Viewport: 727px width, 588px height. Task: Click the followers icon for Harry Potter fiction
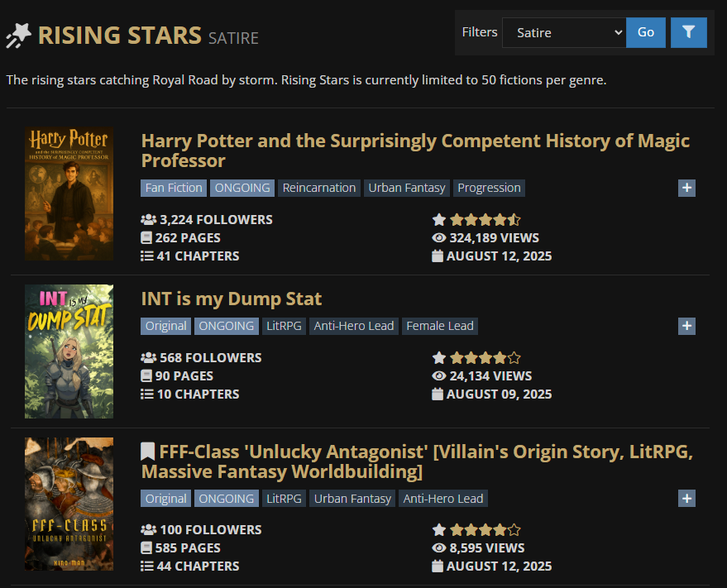(149, 220)
